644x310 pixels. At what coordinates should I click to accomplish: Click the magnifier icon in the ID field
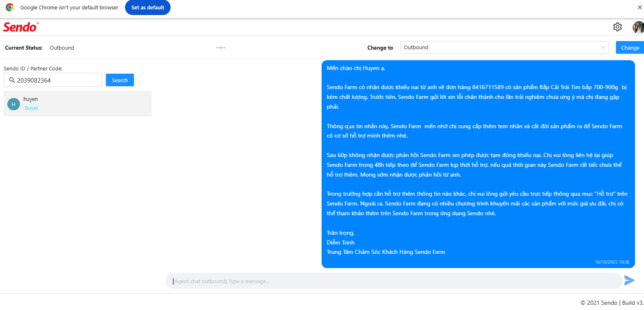click(12, 80)
